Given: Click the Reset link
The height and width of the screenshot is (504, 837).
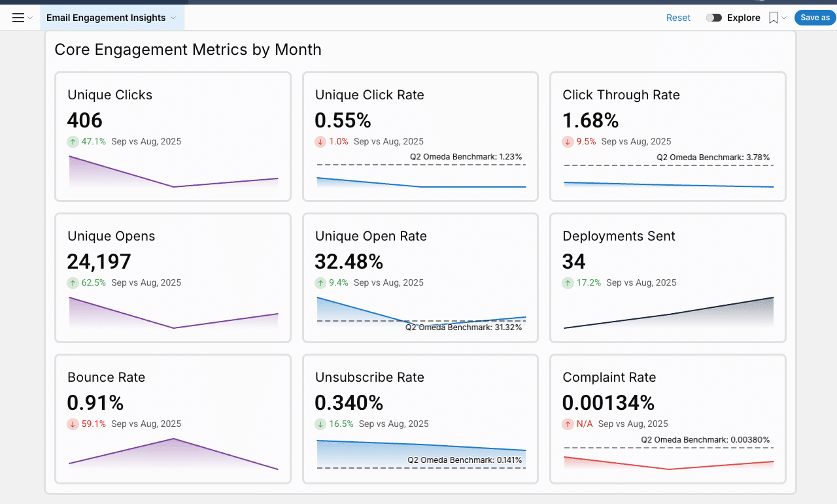Looking at the screenshot, I should tap(678, 18).
